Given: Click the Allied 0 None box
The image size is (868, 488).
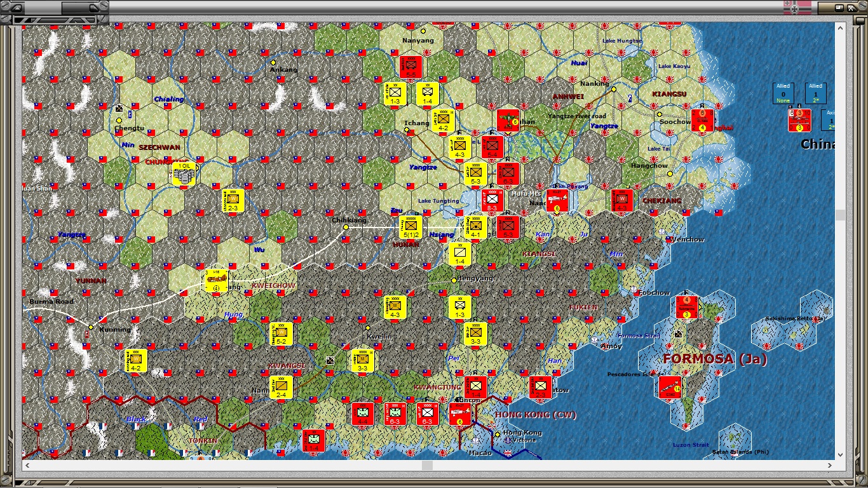Looking at the screenshot, I should (x=783, y=93).
